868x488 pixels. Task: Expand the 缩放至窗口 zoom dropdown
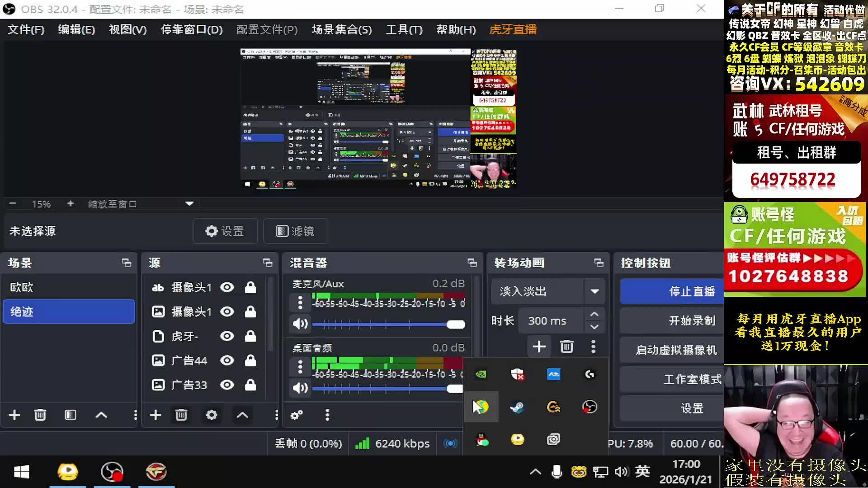point(189,204)
